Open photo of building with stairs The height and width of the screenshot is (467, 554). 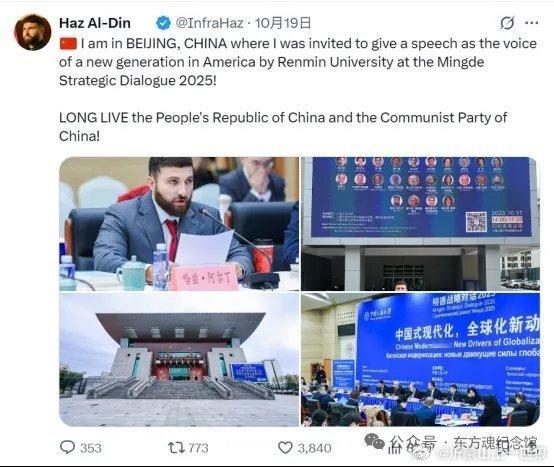pyautogui.click(x=179, y=359)
